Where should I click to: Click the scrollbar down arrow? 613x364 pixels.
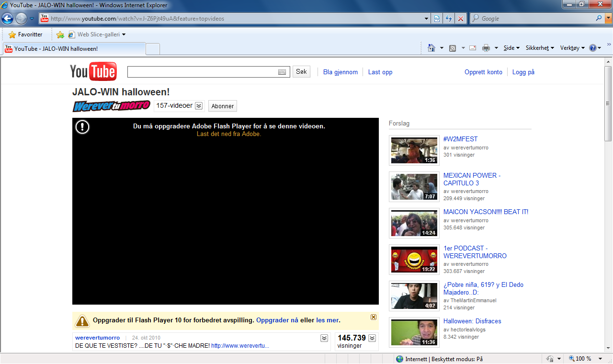(608, 349)
